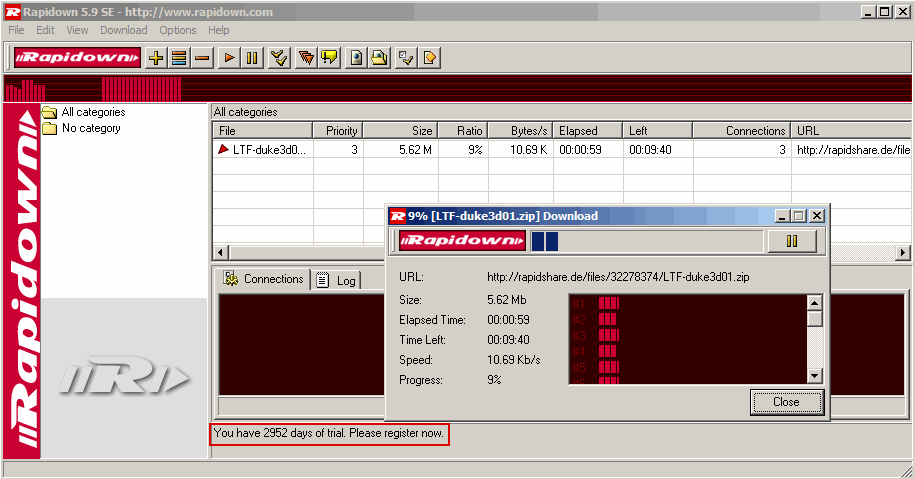Screen dimensions: 915x479
Task: Click the rapidshare URL text in dialog
Action: (x=618, y=277)
